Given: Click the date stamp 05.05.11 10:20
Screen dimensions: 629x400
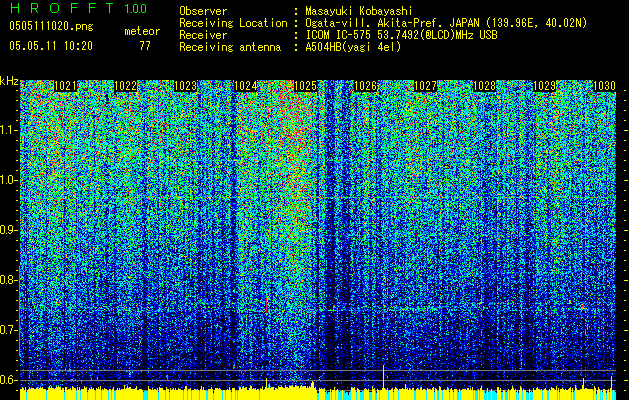Looking at the screenshot, I should [51, 46].
